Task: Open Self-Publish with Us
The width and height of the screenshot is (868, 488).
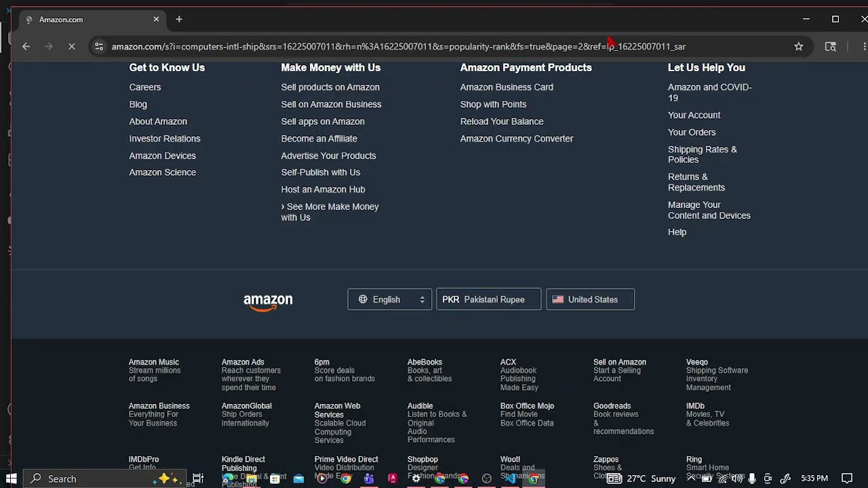Action: [320, 172]
